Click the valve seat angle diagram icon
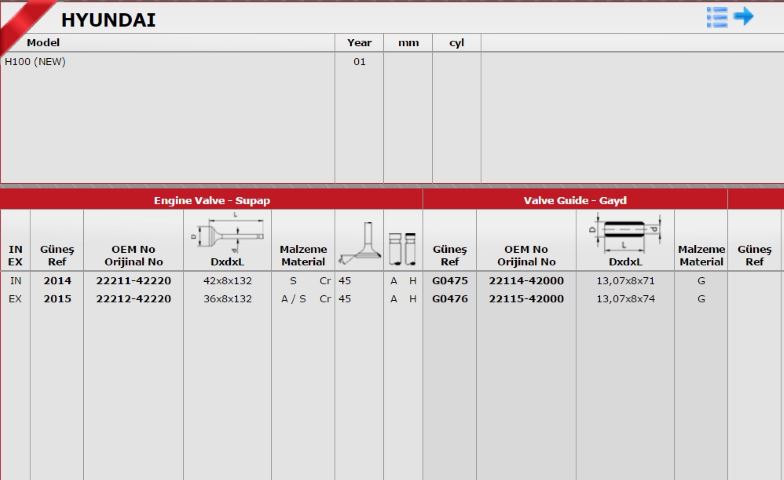Viewport: 784px width, 480px height. tap(359, 244)
